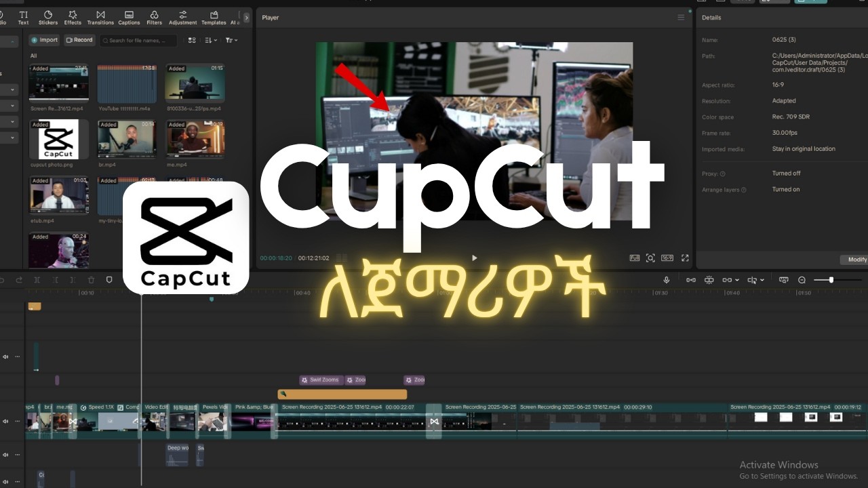Open the Stickers tab
Viewport: 868px width, 488px height.
[48, 18]
